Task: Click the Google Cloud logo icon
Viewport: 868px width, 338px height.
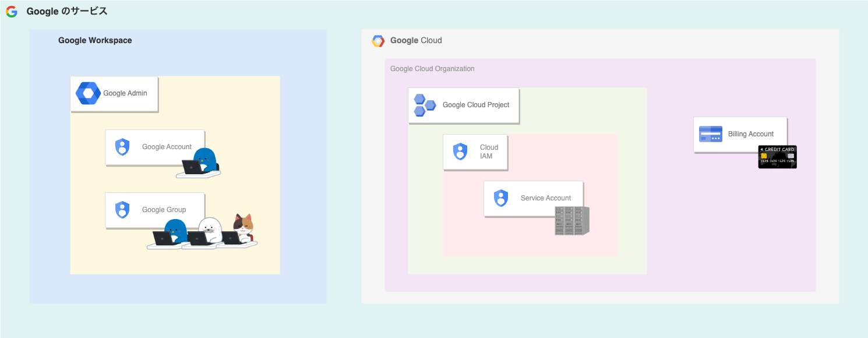Action: click(378, 41)
